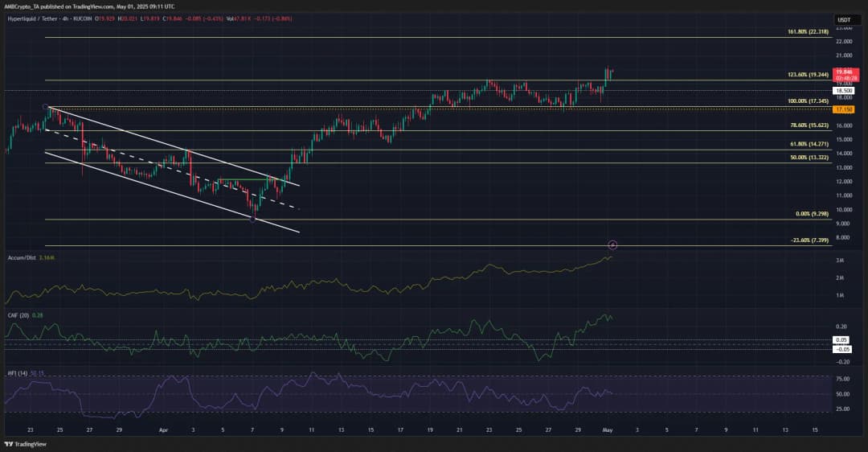This screenshot has width=868, height=452.
Task: Click the -23.60% (7.399) Fibonacci level label
Action: (x=807, y=240)
